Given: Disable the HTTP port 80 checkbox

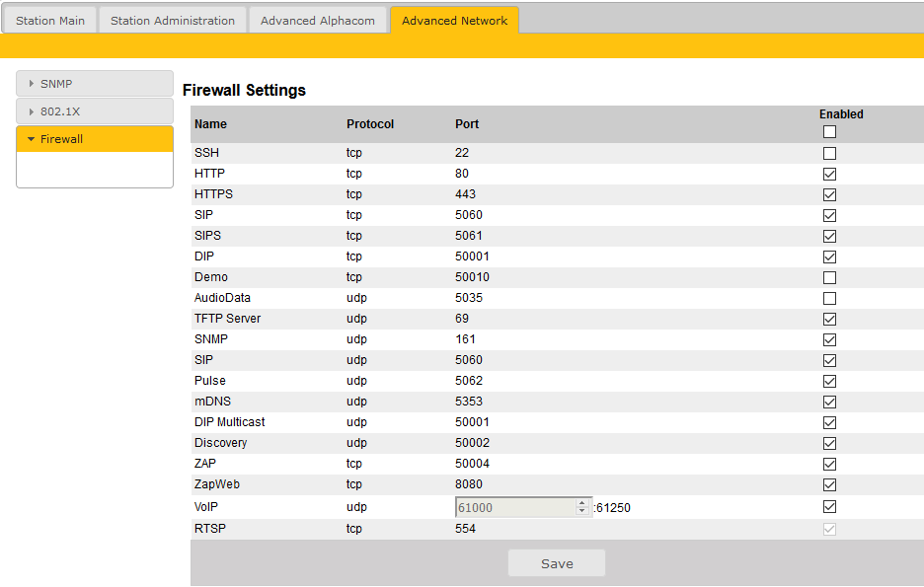Looking at the screenshot, I should 829,174.
